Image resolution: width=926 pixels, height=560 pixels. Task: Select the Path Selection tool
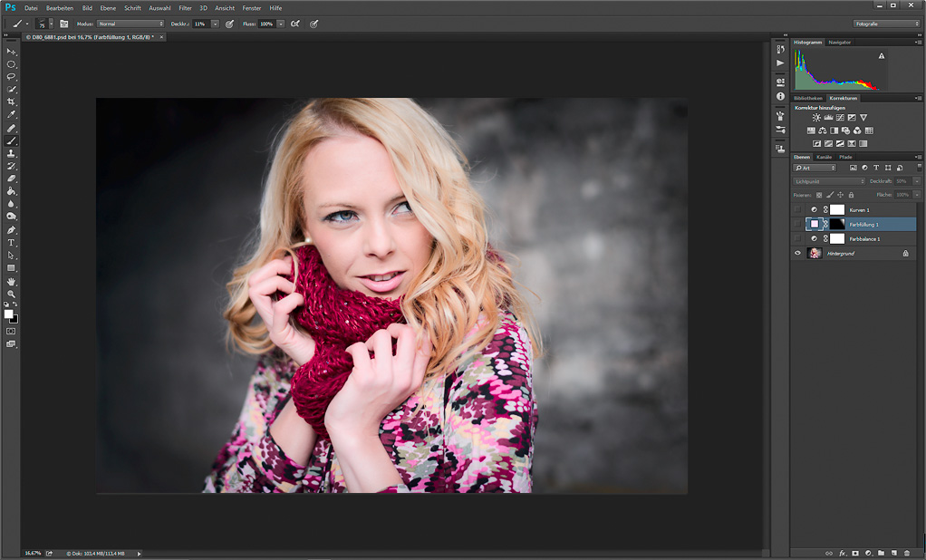[11, 256]
